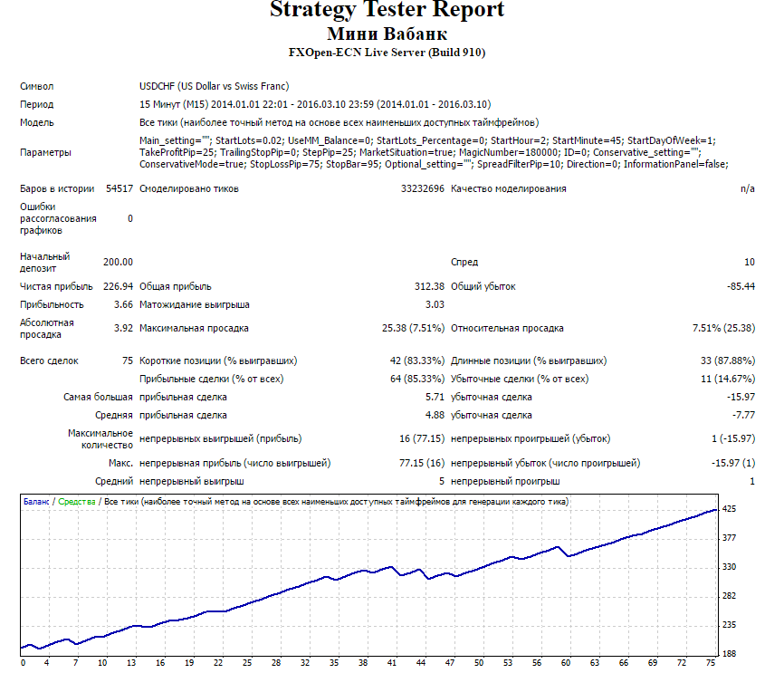The image size is (784, 673).
Task: Select expected payoff value '3.03'
Action: point(435,304)
